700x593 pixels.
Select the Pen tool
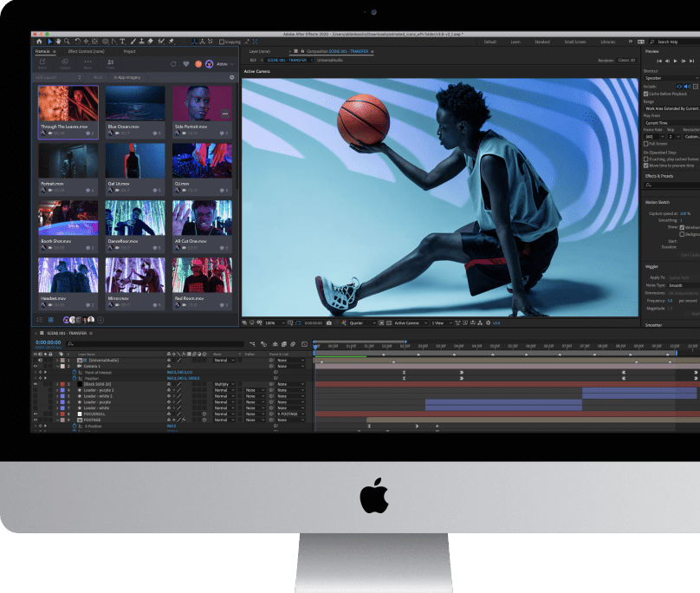114,42
